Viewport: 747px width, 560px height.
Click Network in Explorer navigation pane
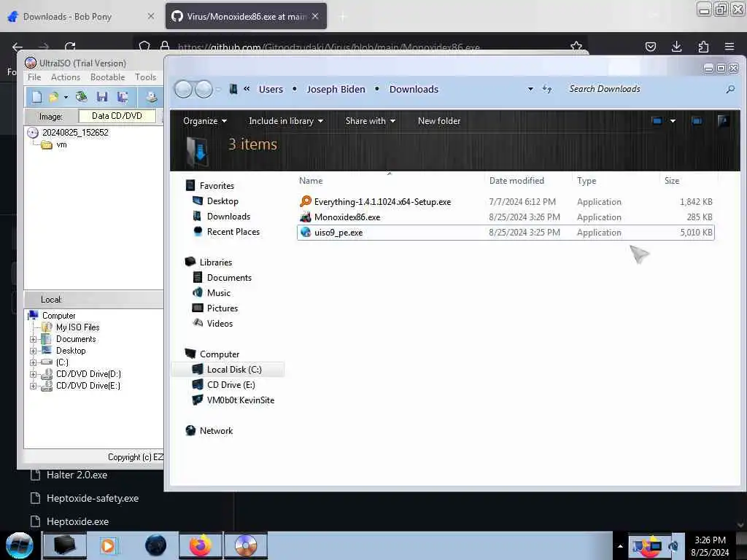click(x=216, y=430)
